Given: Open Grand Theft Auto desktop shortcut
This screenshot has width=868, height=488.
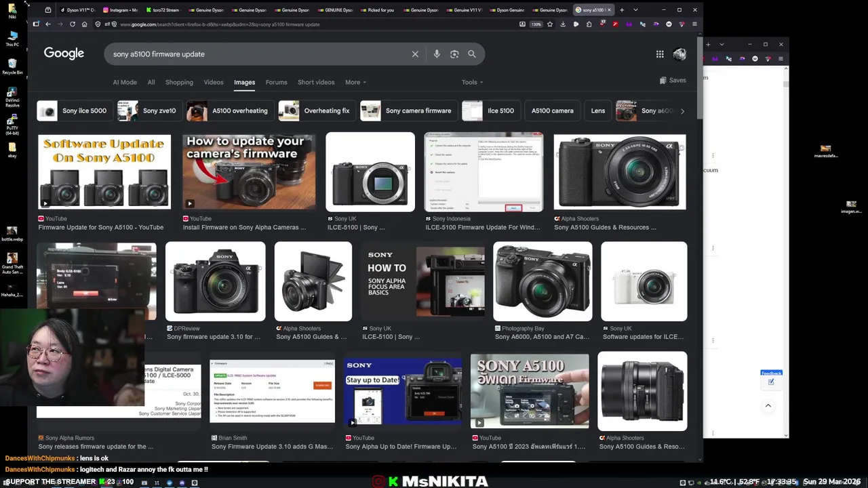Looking at the screenshot, I should point(12,263).
